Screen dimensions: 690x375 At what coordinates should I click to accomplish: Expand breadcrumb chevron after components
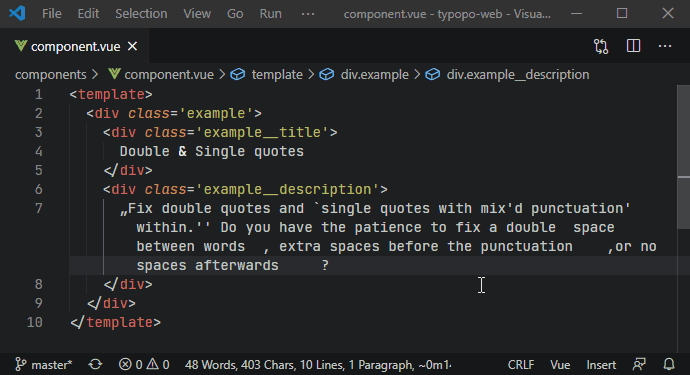click(x=95, y=74)
